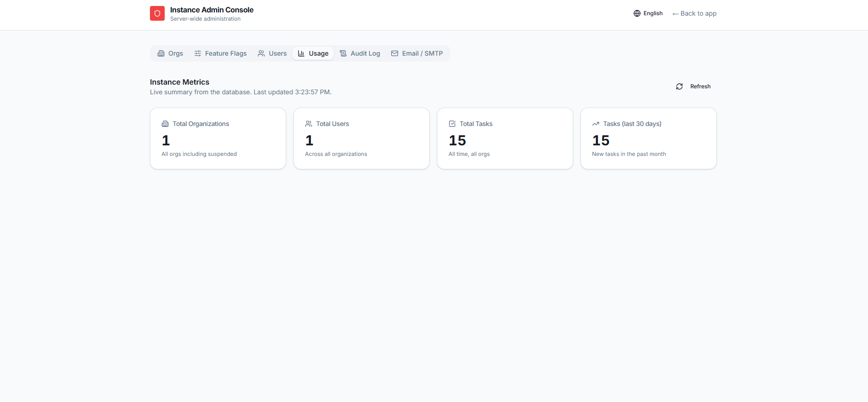
Task: Go to the Users tab
Action: pyautogui.click(x=272, y=53)
